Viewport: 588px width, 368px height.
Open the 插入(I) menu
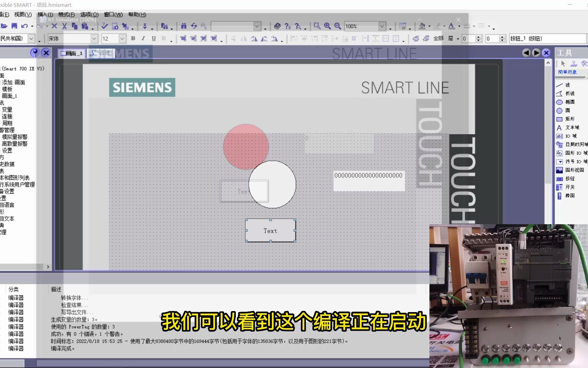[x=45, y=14]
